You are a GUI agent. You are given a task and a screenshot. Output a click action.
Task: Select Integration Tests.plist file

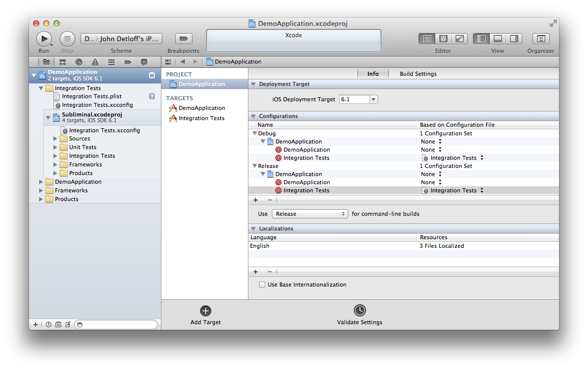pyautogui.click(x=92, y=96)
